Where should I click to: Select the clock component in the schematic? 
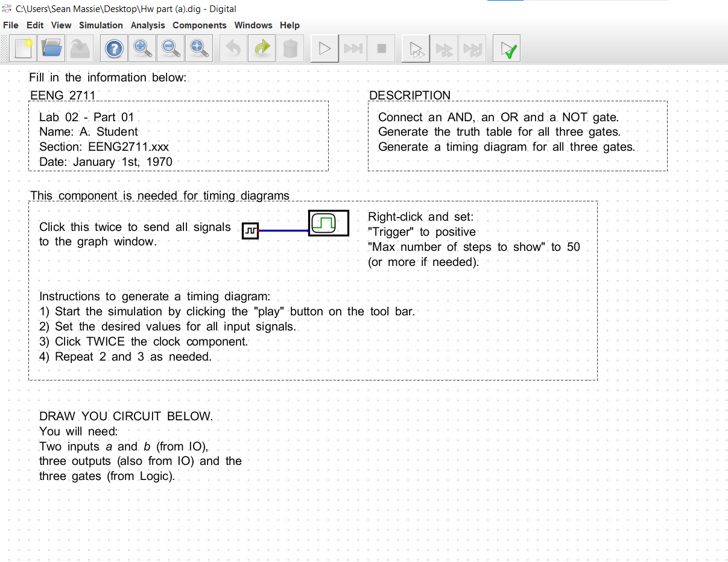pyautogui.click(x=250, y=231)
